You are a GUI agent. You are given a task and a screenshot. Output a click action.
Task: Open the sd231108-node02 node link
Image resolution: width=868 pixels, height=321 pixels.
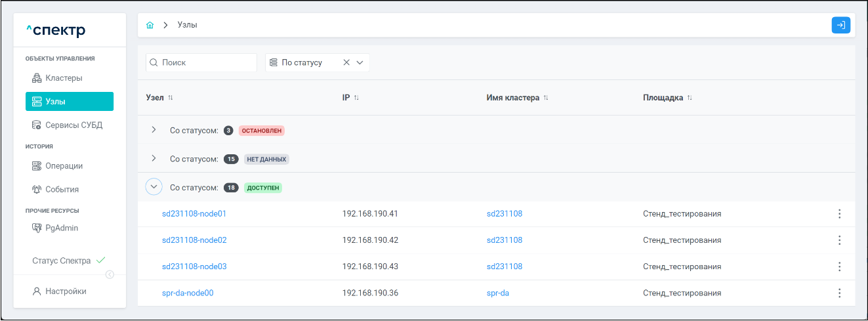(x=194, y=240)
